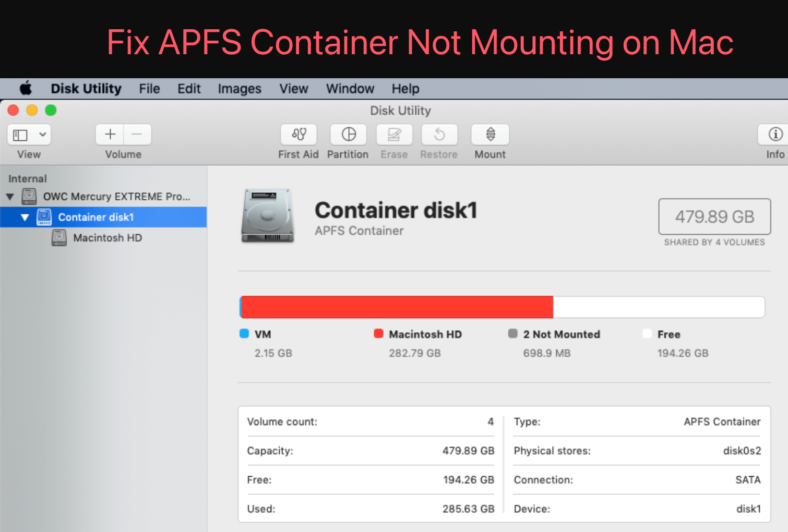Close the Disk Utility window
The image size is (788, 532).
point(14,110)
